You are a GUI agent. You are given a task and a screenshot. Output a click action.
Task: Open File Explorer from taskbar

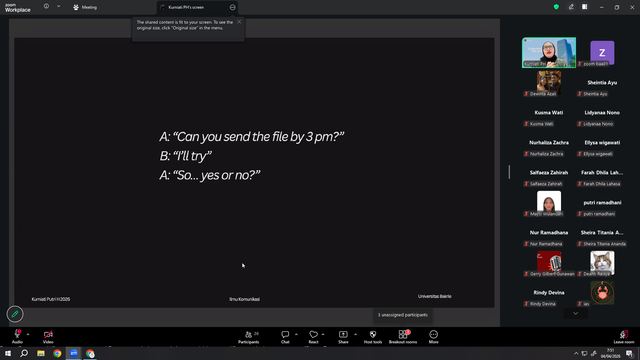pyautogui.click(x=41, y=353)
